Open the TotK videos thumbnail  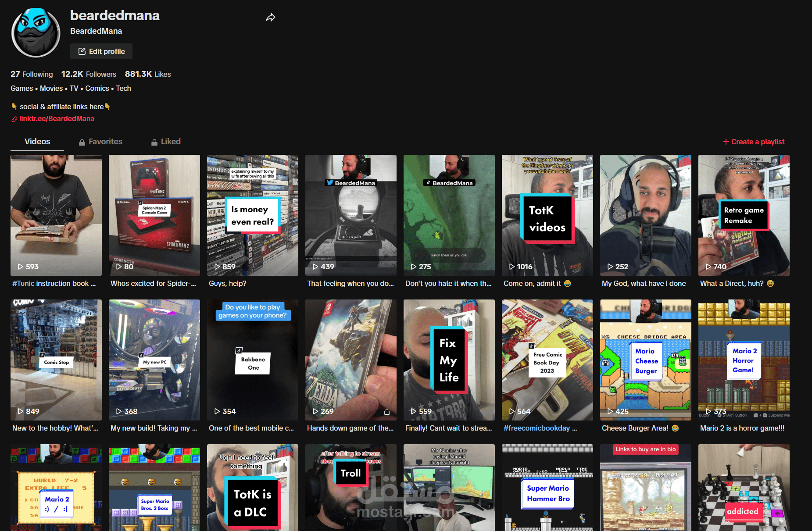click(547, 215)
